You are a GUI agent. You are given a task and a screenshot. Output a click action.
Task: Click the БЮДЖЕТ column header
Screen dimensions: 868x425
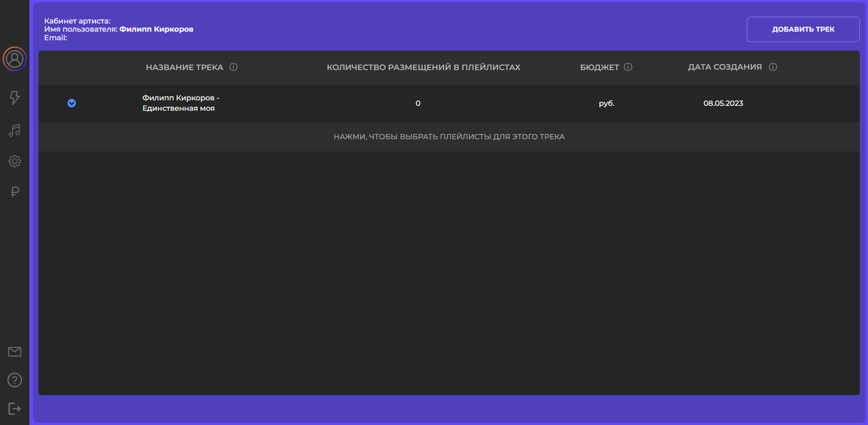click(x=599, y=67)
